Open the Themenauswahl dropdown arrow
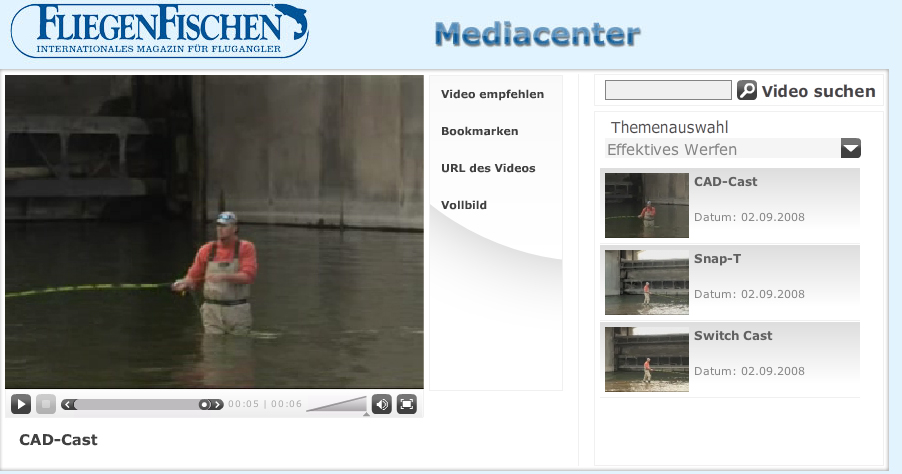Viewport: 902px width, 474px height. pyautogui.click(x=851, y=148)
